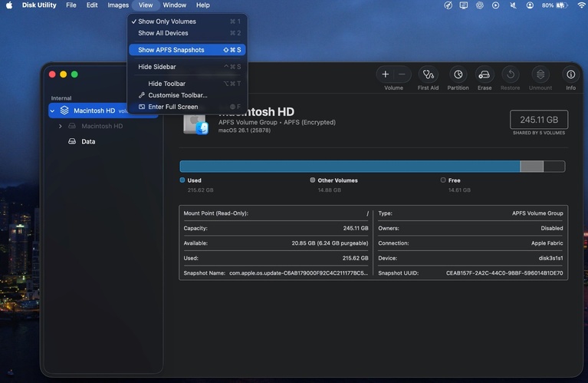Screen dimensions: 588x383
Task: Click the stacked volume group icon in sidebar
Action: pos(64,111)
